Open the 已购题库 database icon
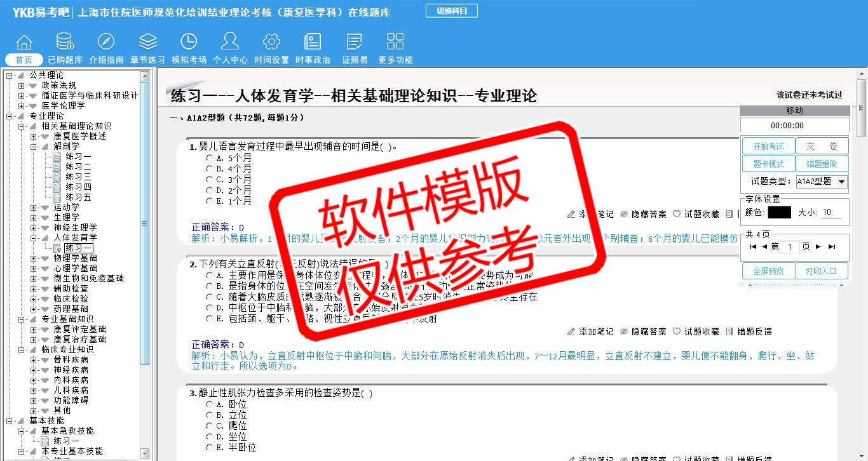The width and height of the screenshot is (868, 461). tap(65, 43)
